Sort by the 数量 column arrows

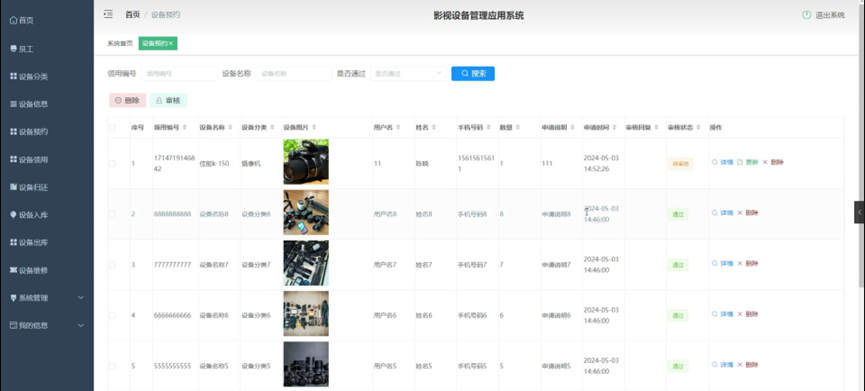pyautogui.click(x=517, y=127)
